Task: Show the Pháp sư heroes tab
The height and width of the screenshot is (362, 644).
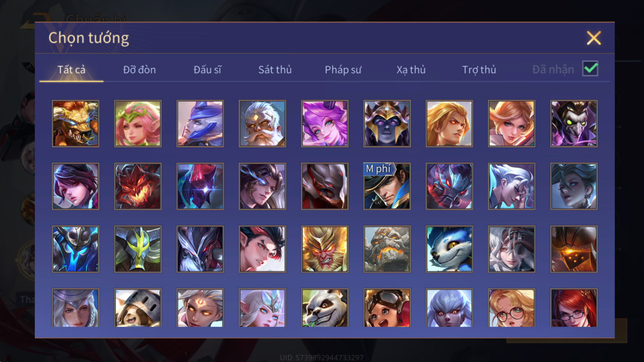Action: coord(343,70)
